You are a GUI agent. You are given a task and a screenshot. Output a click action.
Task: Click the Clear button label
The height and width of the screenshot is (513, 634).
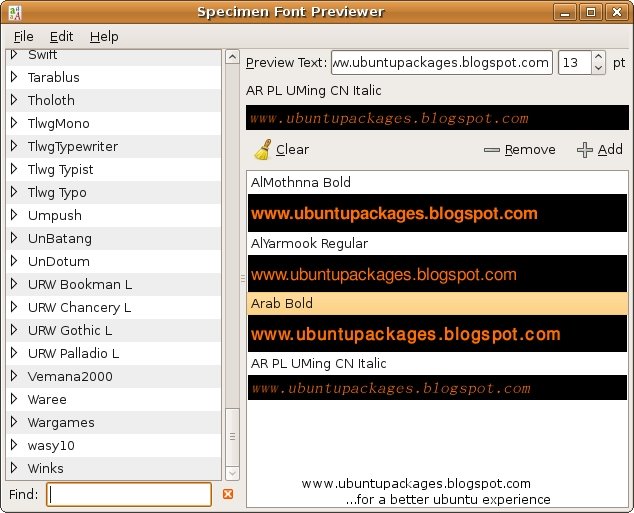(292, 150)
